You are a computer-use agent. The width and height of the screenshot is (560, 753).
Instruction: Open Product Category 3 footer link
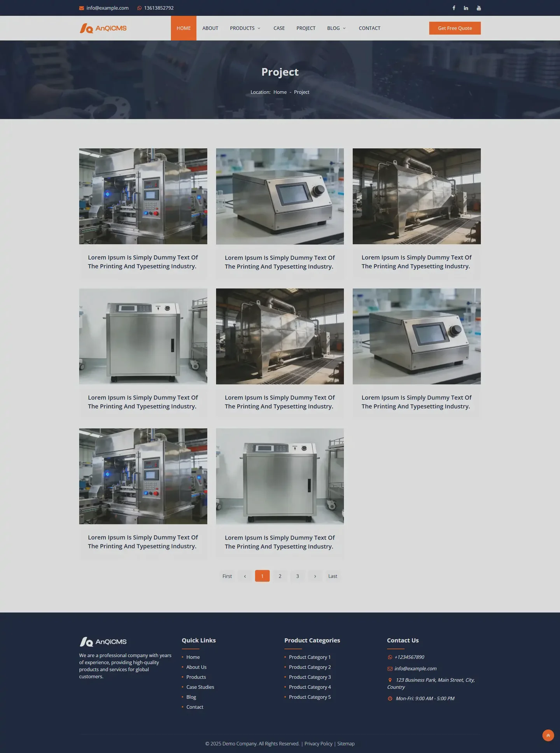[310, 677]
